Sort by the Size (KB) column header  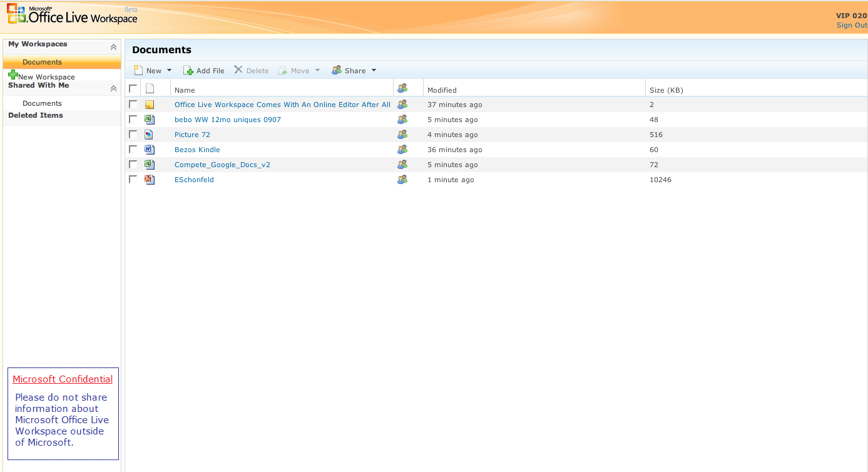tap(666, 90)
